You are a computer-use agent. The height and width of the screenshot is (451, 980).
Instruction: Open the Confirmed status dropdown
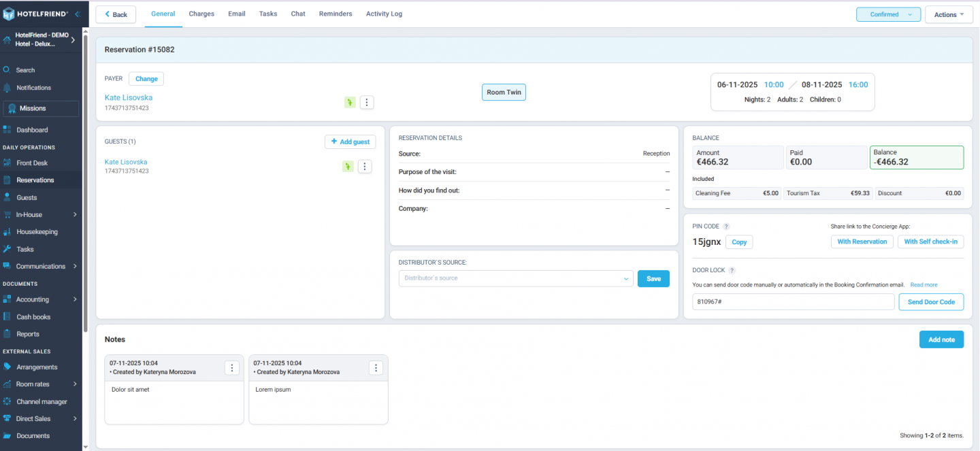(888, 14)
